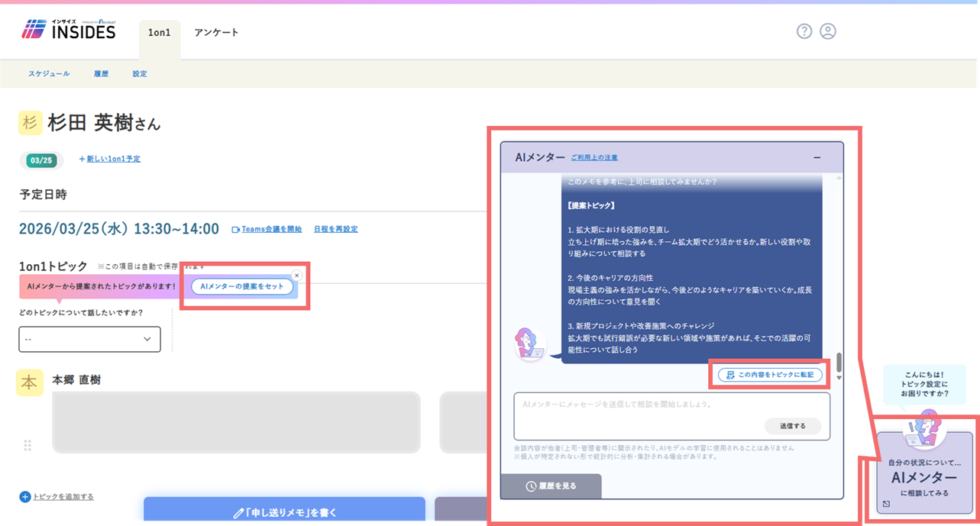
Task: Select the 03/25 date badge
Action: (41, 160)
